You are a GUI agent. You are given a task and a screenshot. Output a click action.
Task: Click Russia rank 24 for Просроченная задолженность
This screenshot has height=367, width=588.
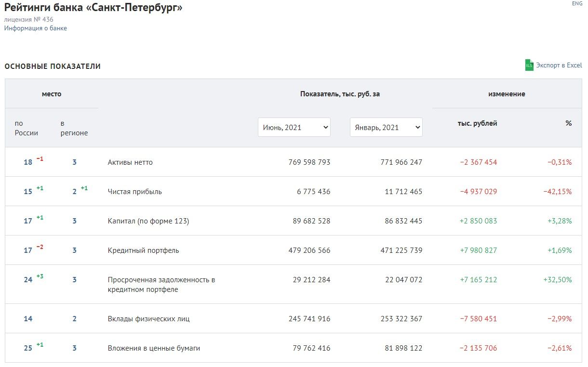coord(28,280)
